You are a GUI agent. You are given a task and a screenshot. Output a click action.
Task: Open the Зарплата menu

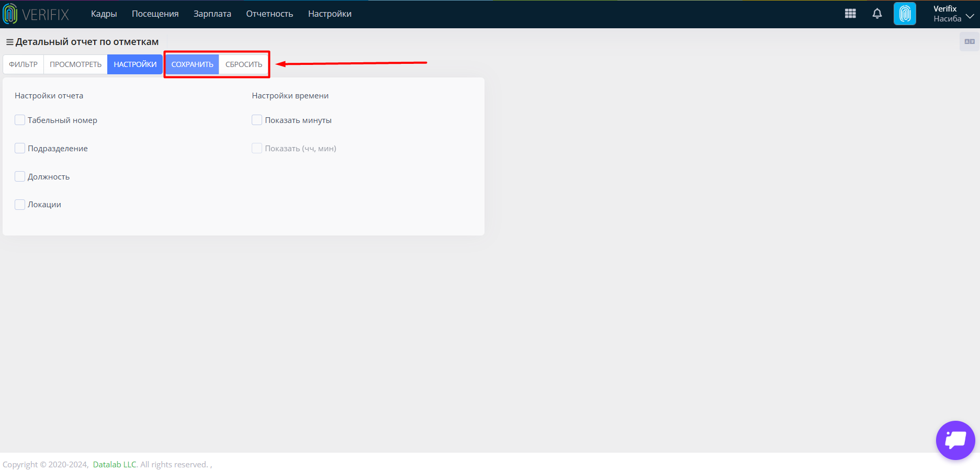point(212,14)
